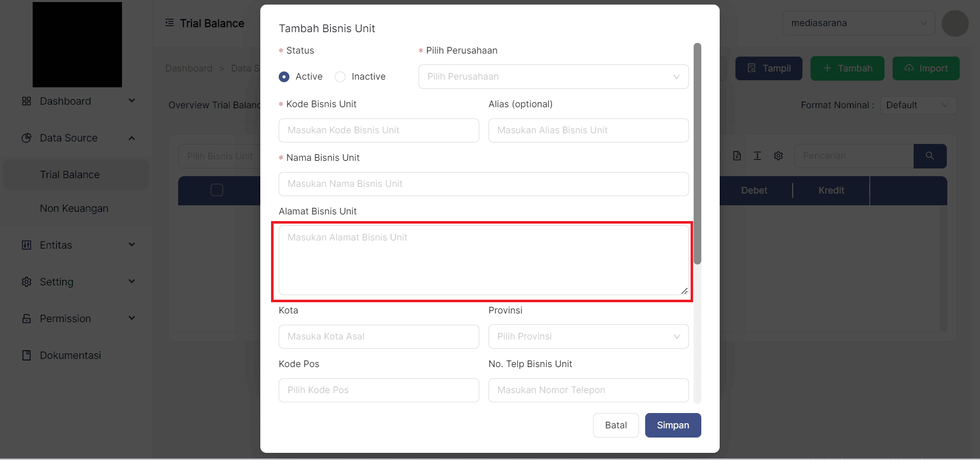This screenshot has height=460, width=980.
Task: Select the Active status radio button
Action: 284,77
